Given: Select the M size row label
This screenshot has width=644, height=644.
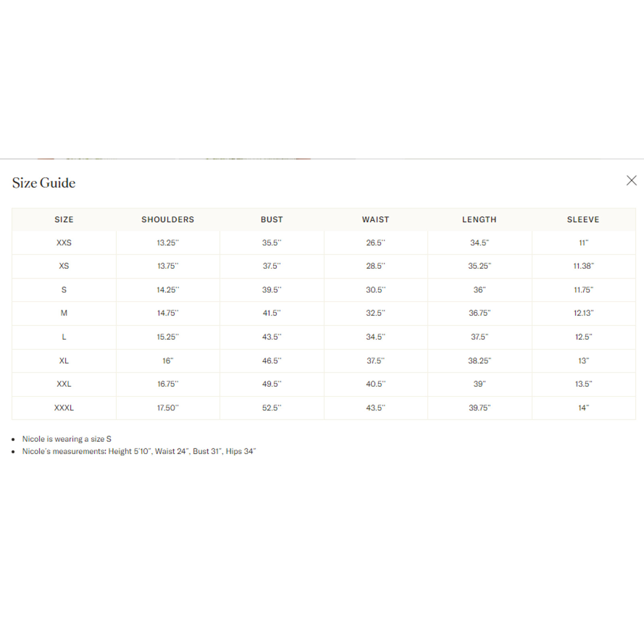Looking at the screenshot, I should pos(64,313).
